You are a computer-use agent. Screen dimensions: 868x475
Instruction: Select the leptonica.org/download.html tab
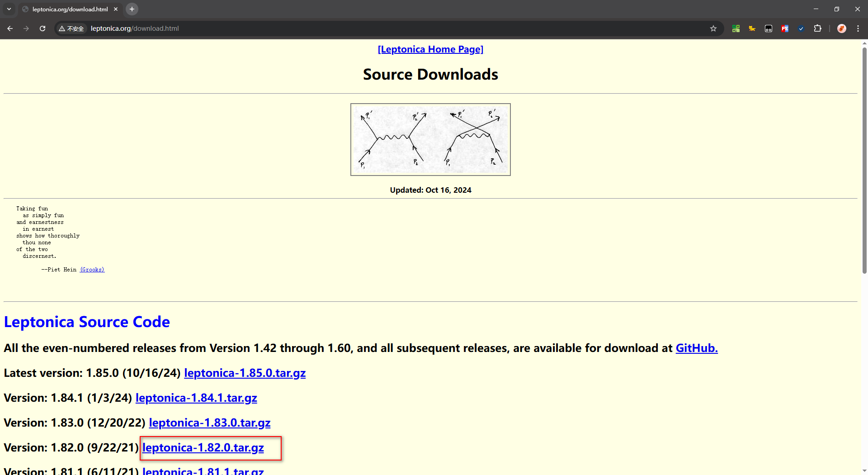click(x=70, y=9)
